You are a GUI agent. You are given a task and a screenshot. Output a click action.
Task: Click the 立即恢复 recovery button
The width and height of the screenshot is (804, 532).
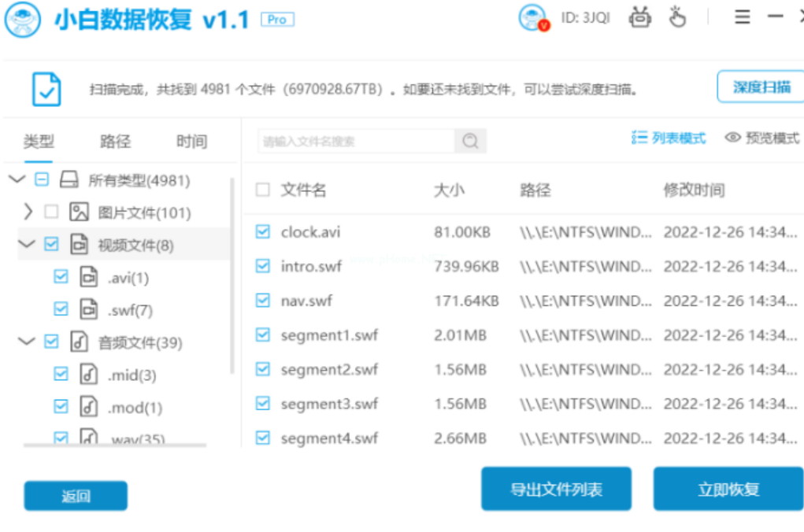pos(727,489)
